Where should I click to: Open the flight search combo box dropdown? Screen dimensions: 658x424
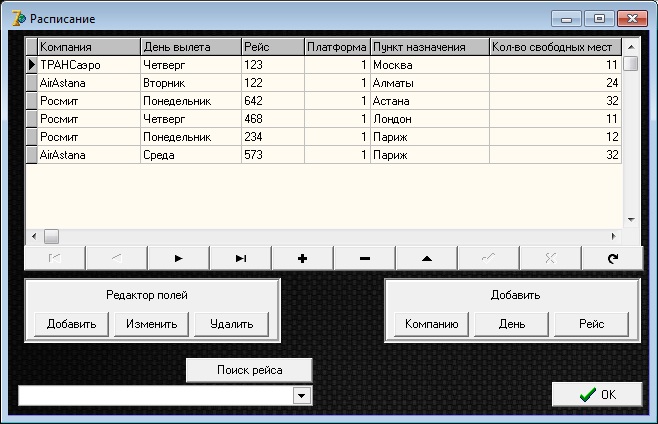[x=301, y=395]
